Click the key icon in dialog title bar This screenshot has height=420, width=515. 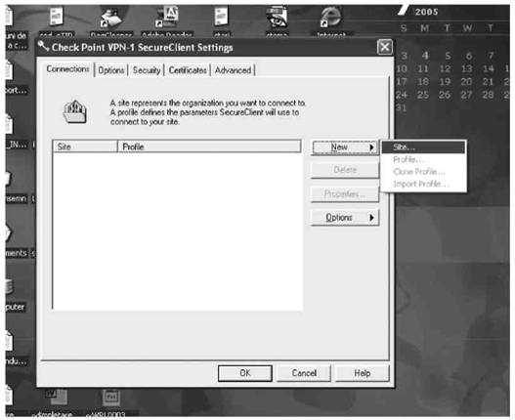click(x=43, y=46)
